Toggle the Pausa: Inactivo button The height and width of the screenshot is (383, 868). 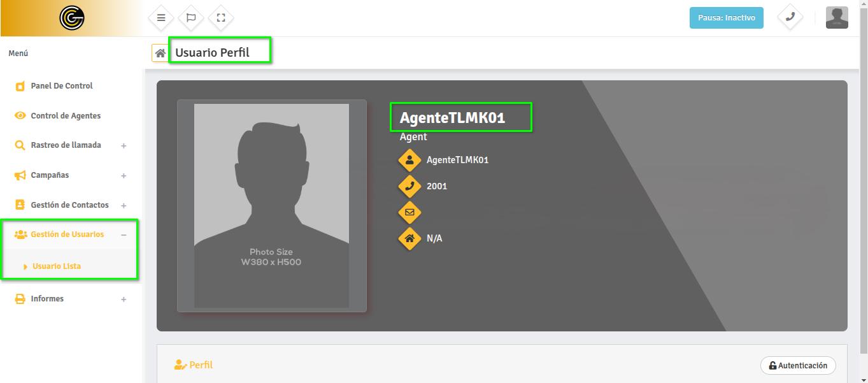(x=727, y=18)
